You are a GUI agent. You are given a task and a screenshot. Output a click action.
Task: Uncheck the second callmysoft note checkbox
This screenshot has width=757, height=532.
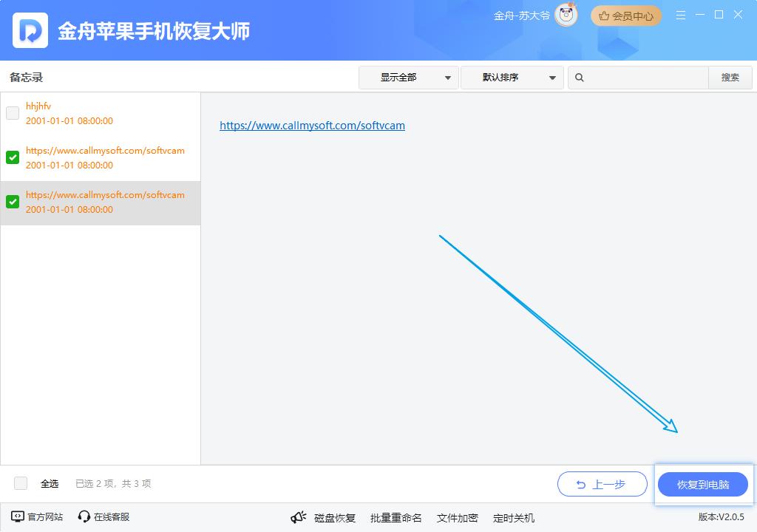click(13, 157)
